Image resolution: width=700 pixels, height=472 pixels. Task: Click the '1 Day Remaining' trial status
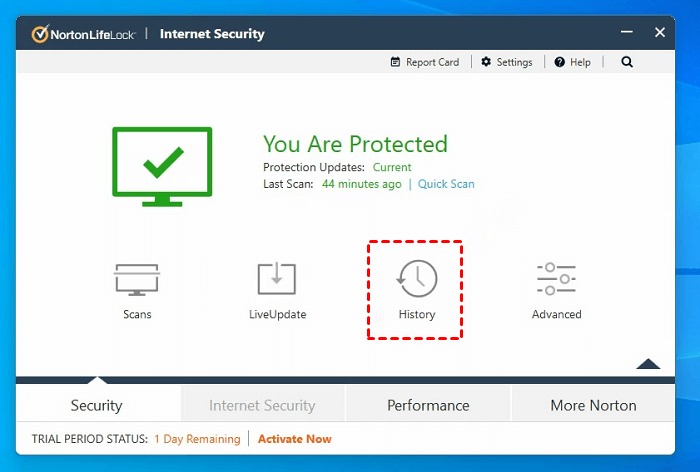[x=197, y=439]
